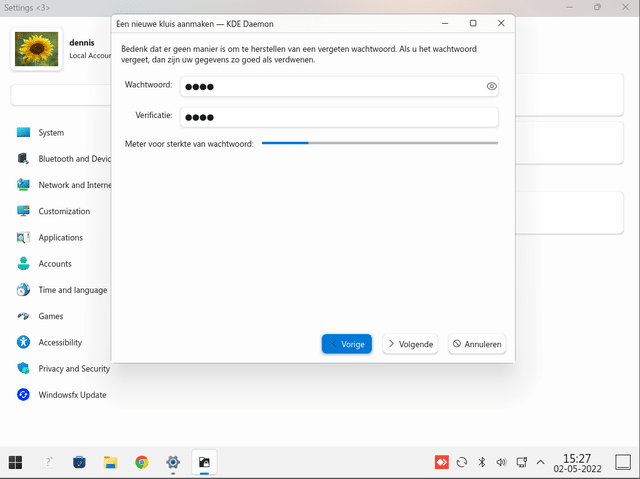Click the sync update tray icon

(x=462, y=462)
